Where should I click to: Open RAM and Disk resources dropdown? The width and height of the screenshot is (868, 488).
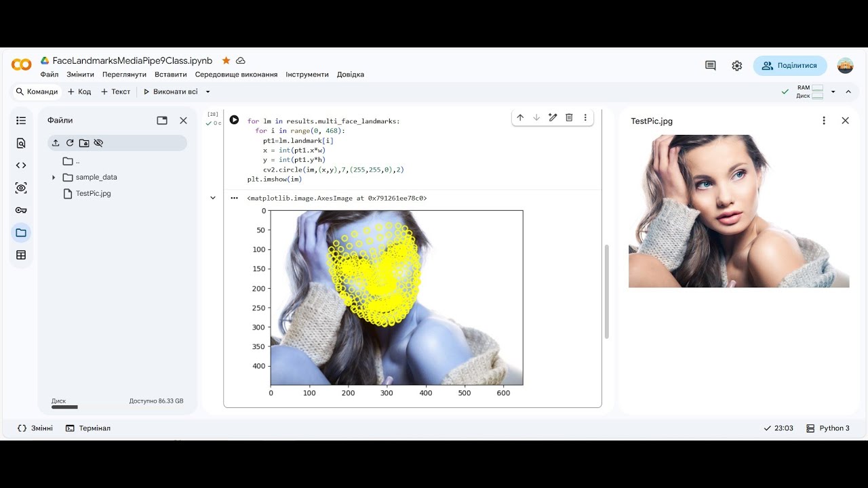833,91
